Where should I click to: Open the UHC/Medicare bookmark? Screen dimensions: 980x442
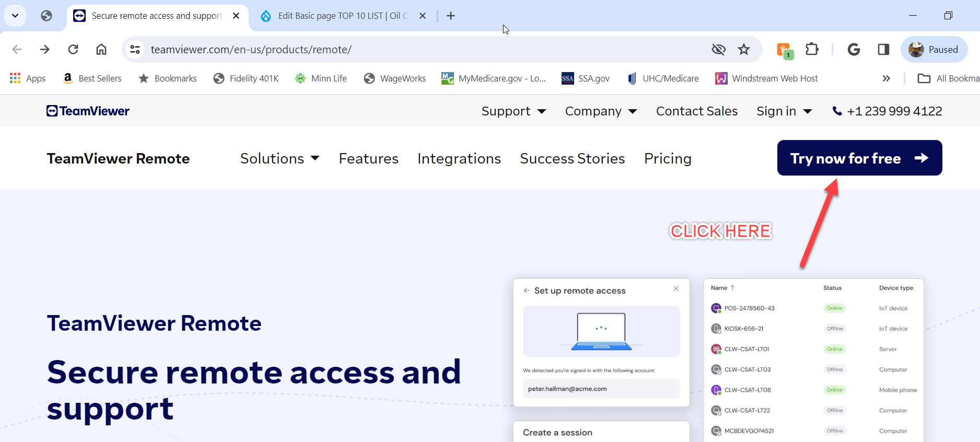pos(663,78)
